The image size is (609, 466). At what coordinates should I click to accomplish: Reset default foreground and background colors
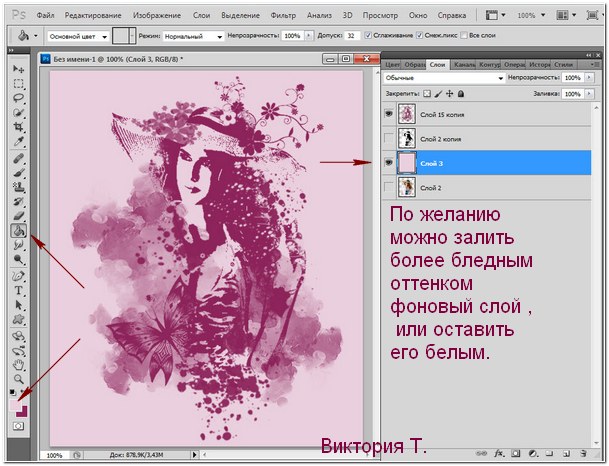(12, 392)
